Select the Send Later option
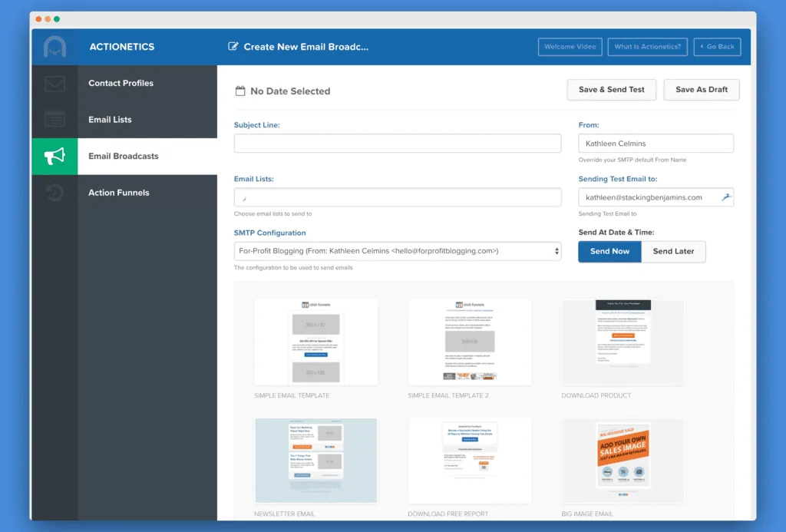The image size is (786, 532). coord(673,251)
